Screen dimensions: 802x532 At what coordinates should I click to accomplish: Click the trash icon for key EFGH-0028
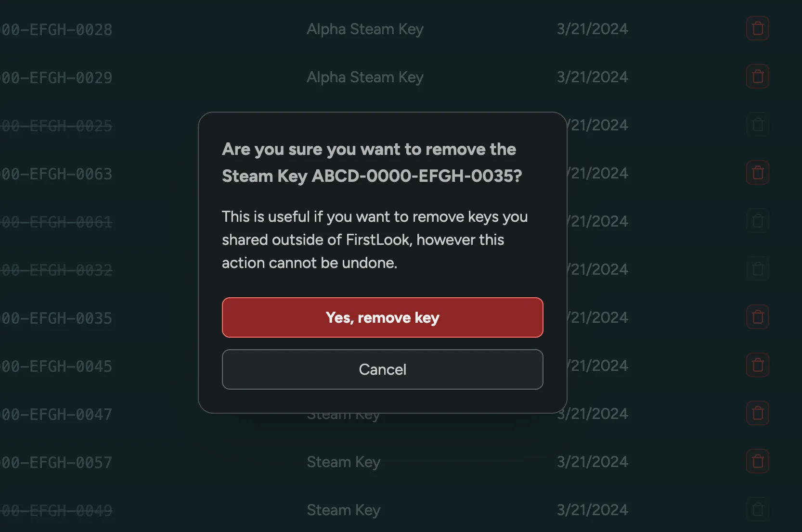pos(757,28)
